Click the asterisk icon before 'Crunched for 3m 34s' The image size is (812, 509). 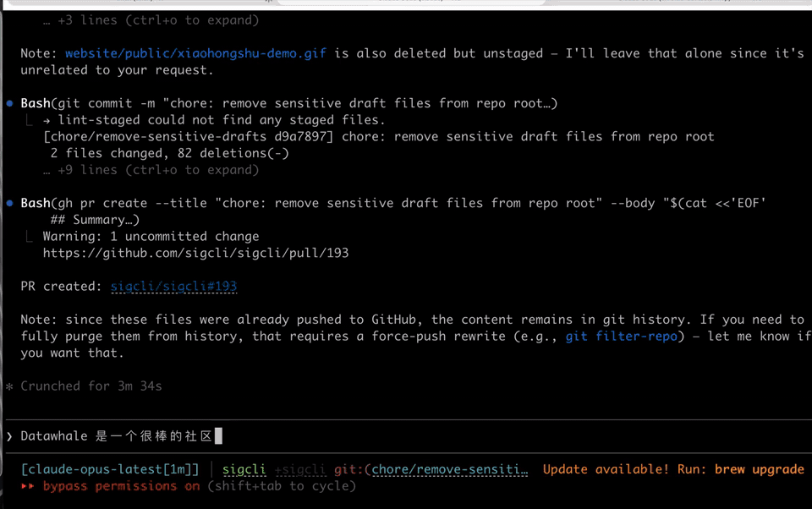[x=9, y=386]
